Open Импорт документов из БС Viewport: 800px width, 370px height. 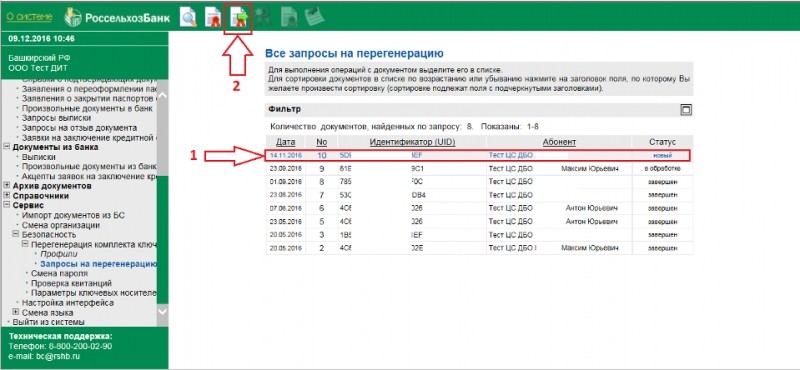tap(73, 215)
